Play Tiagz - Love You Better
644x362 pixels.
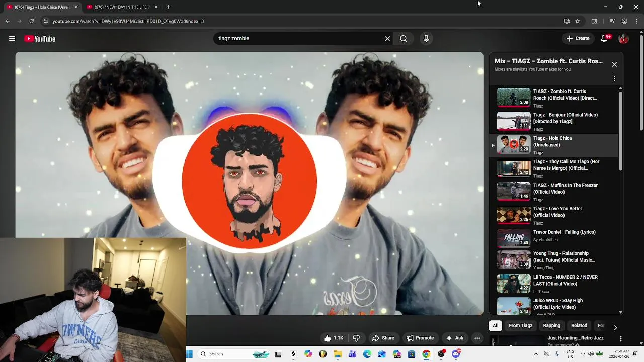tap(553, 215)
